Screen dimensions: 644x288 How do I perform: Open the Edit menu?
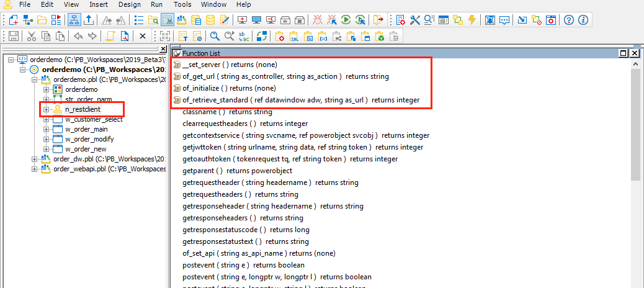tap(47, 4)
